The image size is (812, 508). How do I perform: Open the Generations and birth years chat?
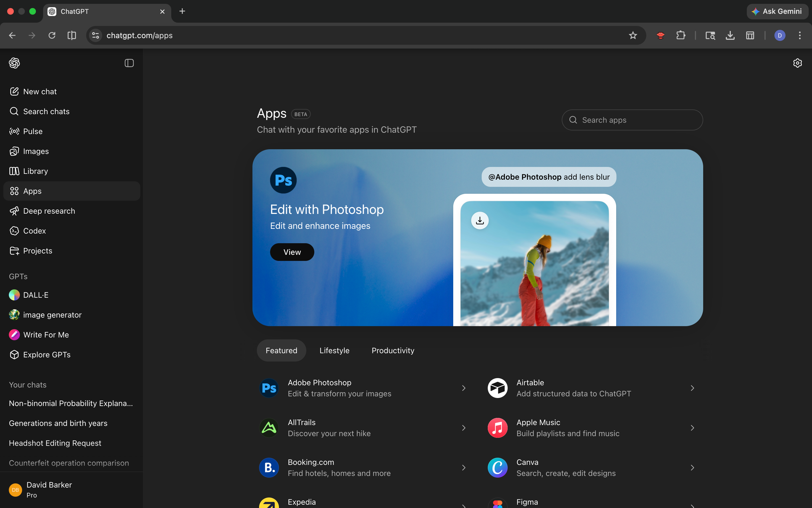(x=72, y=423)
